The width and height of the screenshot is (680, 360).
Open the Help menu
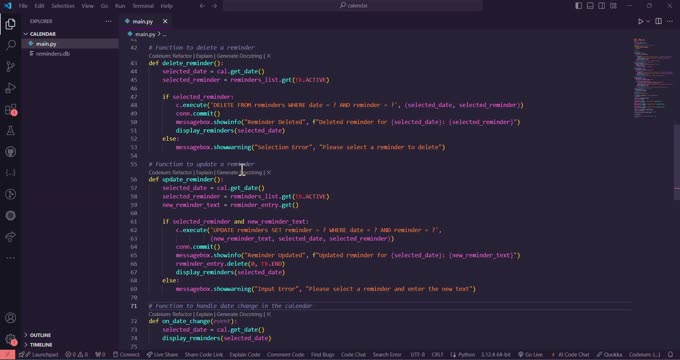[167, 6]
